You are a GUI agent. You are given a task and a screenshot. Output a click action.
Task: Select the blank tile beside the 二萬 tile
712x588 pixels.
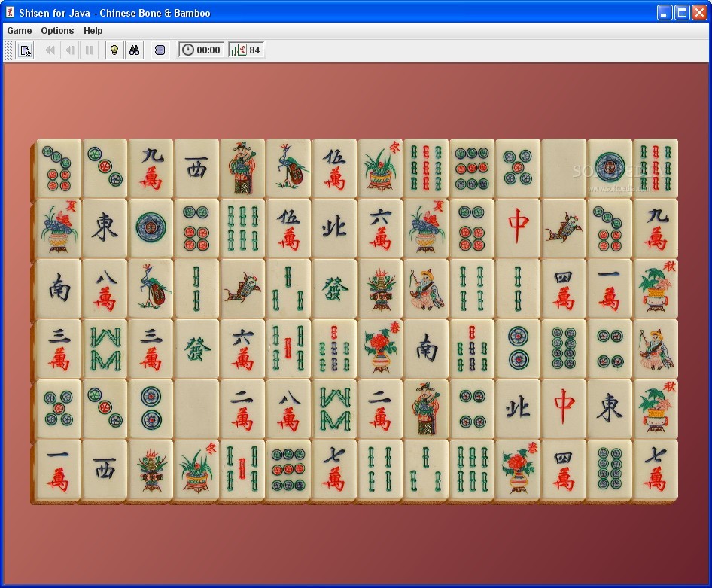[x=196, y=409]
